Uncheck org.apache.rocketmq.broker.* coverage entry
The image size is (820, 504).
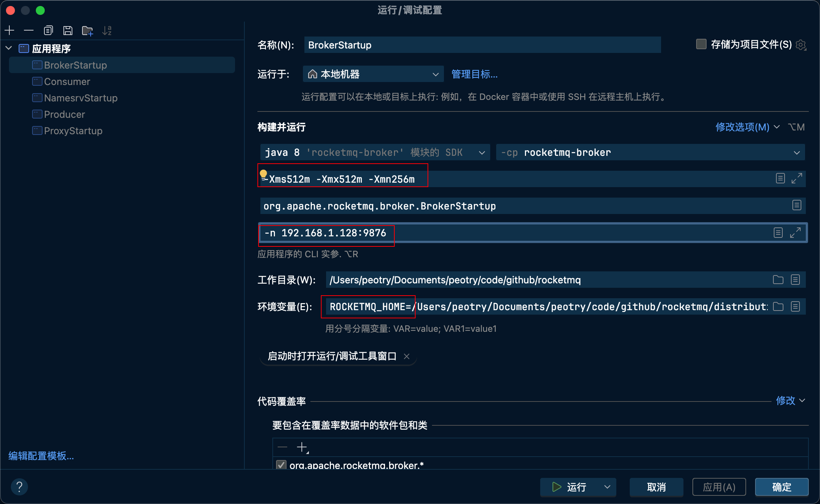point(281,465)
